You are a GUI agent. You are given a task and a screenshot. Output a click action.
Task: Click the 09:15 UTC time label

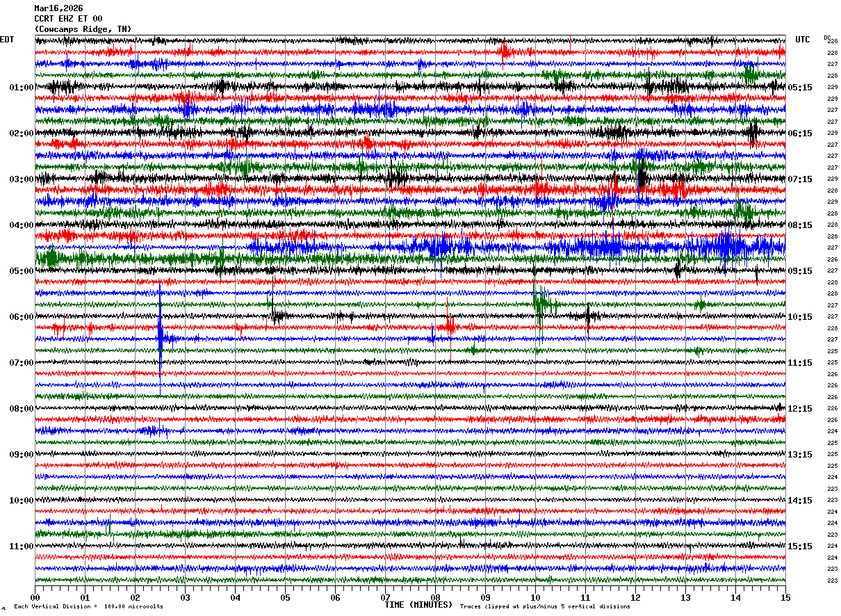(800, 271)
